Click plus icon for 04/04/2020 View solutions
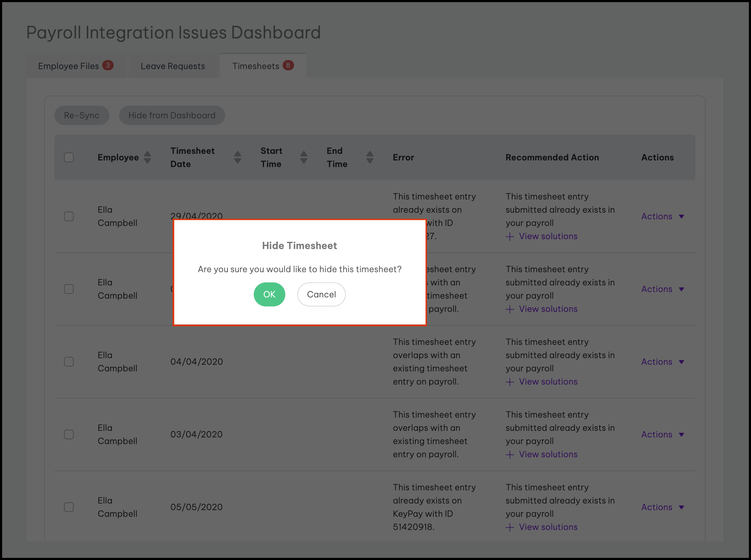 (x=510, y=382)
